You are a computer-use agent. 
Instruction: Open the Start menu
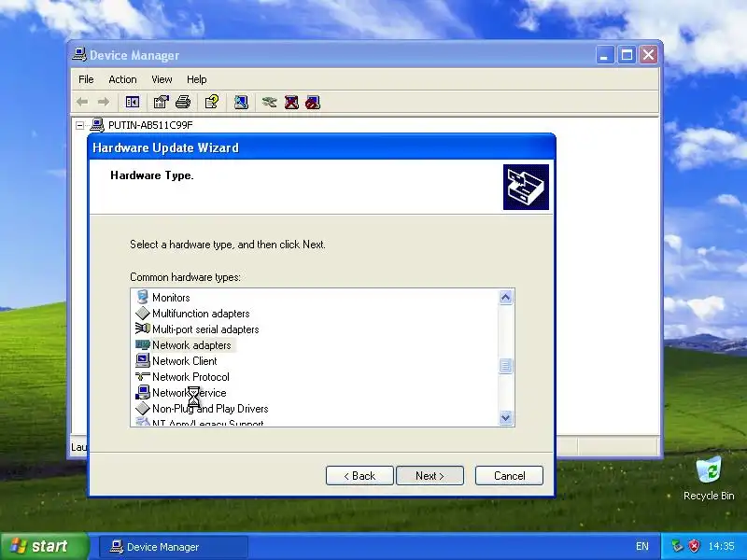(x=44, y=546)
